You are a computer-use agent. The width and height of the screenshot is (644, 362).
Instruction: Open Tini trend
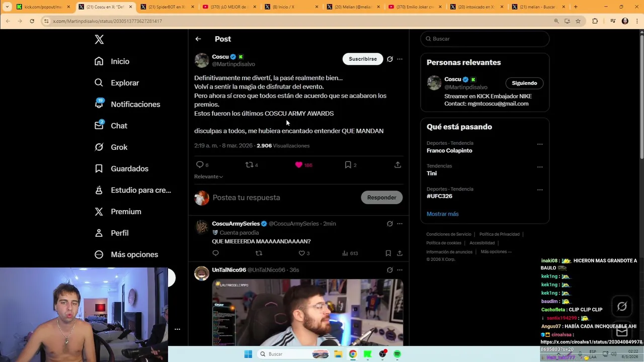[432, 173]
